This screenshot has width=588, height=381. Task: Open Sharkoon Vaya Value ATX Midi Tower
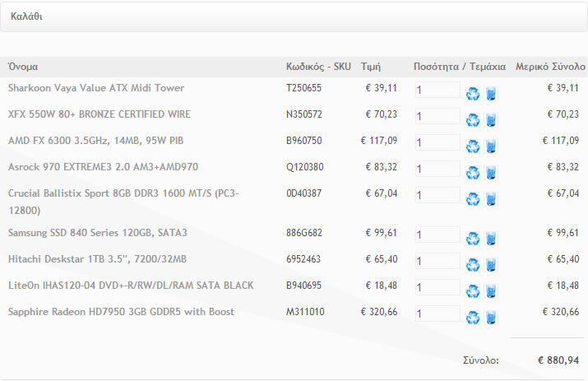96,88
